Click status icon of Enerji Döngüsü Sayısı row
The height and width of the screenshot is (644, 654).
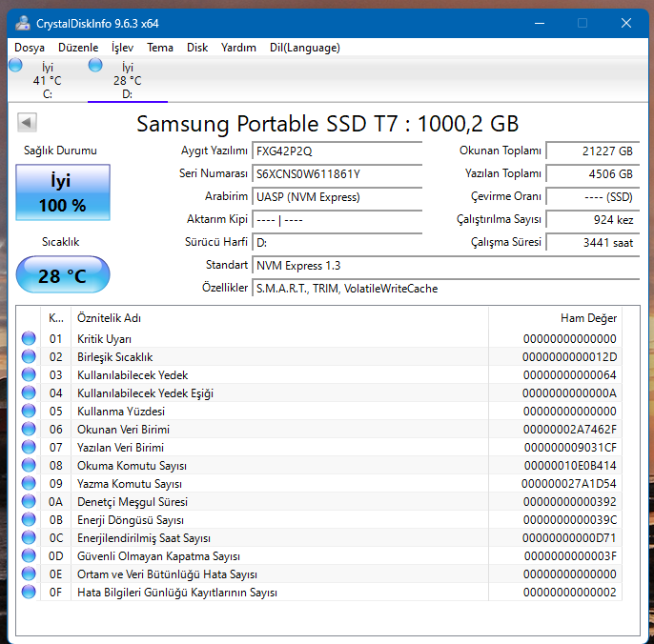pos(29,519)
